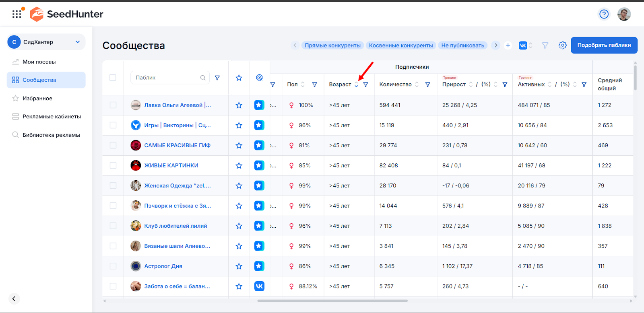Open the apps grid menu icon
The height and width of the screenshot is (313, 644).
[17, 14]
